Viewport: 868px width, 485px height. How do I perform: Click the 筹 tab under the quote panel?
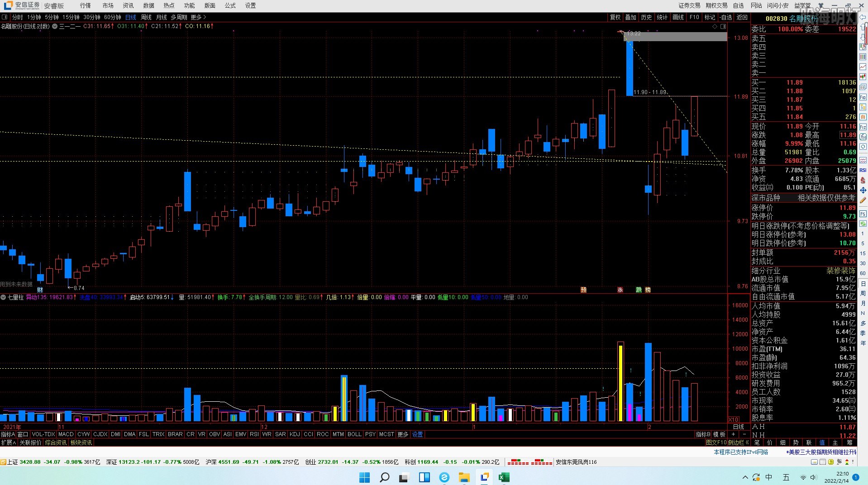pyautogui.click(x=849, y=442)
